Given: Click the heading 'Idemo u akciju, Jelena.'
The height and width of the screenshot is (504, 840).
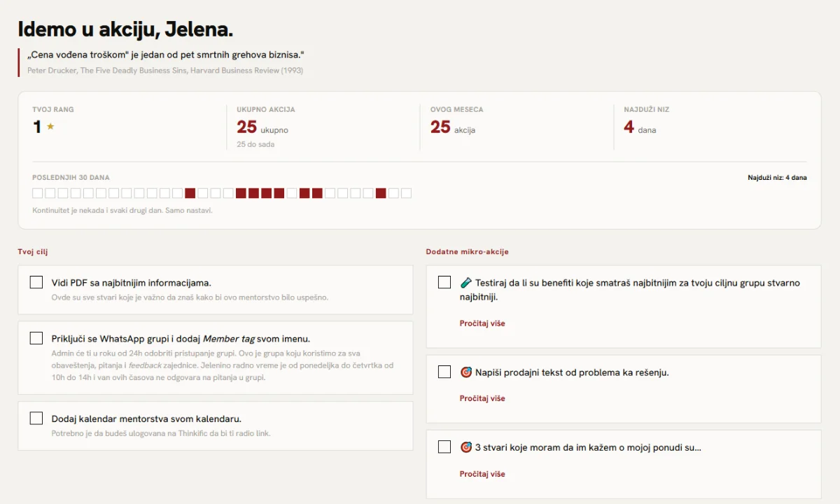Looking at the screenshot, I should coord(125,29).
